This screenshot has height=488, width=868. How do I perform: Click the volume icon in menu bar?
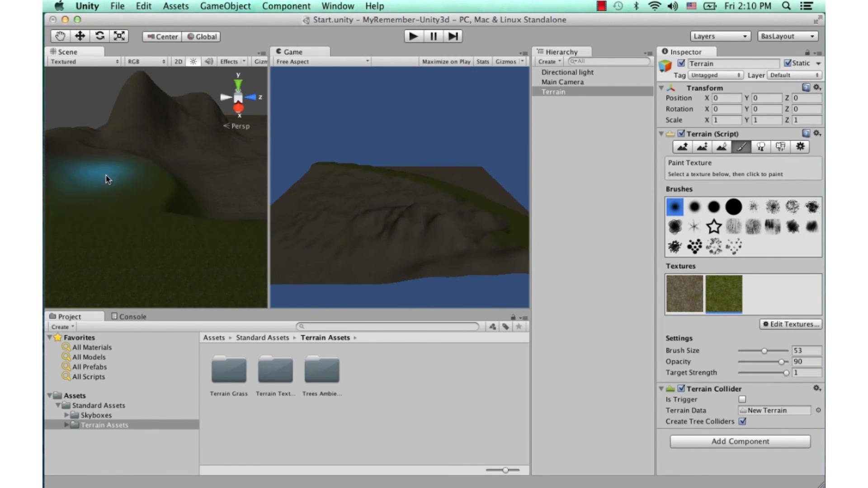673,6
